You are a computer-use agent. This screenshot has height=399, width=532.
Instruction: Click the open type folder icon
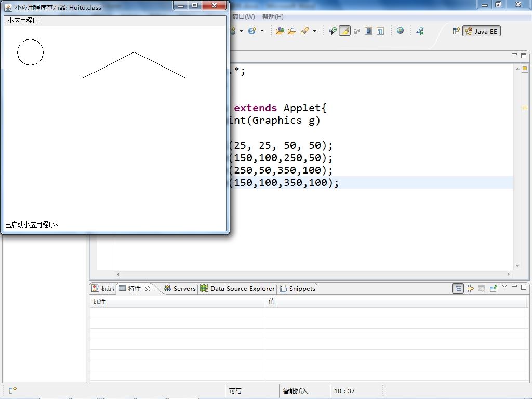280,31
